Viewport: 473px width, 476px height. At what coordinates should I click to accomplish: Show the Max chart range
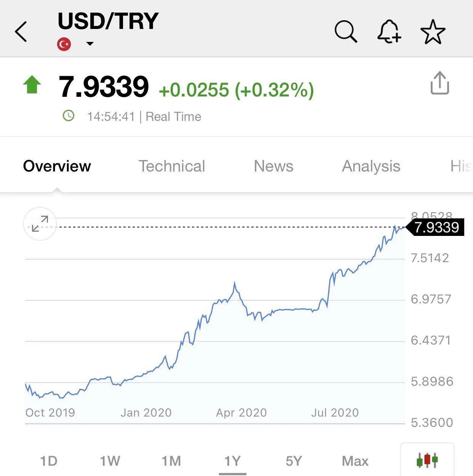[355, 461]
